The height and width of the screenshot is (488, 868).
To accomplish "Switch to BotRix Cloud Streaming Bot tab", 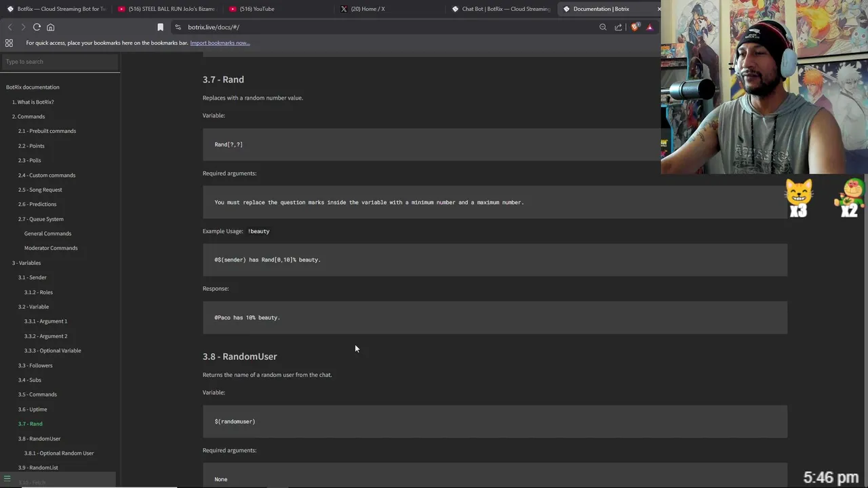I will [x=57, y=9].
